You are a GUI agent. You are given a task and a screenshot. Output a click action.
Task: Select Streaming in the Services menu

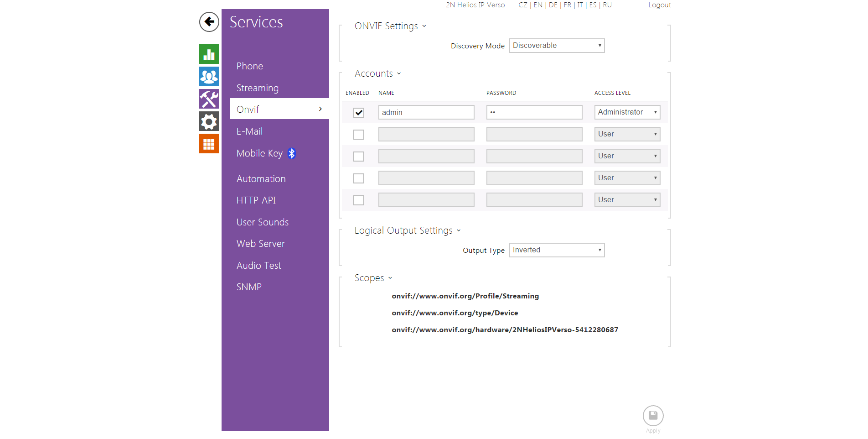click(257, 88)
